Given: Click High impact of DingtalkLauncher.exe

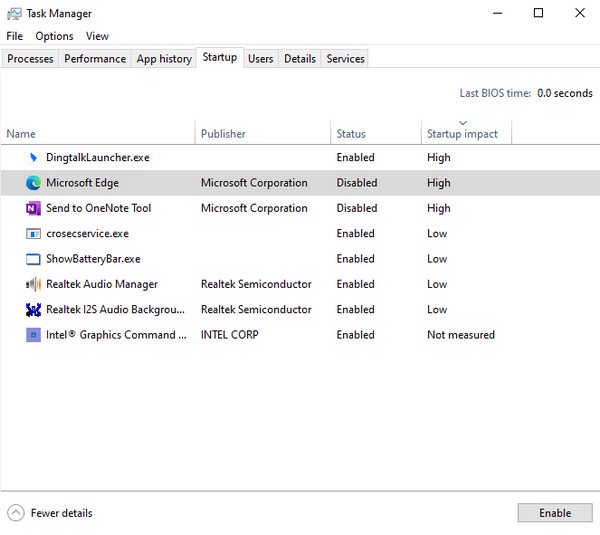Looking at the screenshot, I should click(439, 158).
